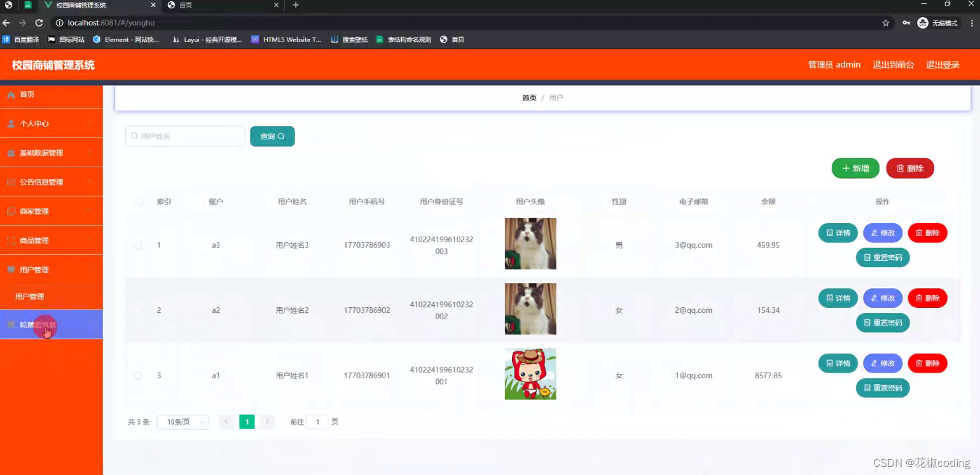Viewport: 980px width, 475px height.
Task: Click 删除 for 用户姓名2 row
Action: pos(928,298)
